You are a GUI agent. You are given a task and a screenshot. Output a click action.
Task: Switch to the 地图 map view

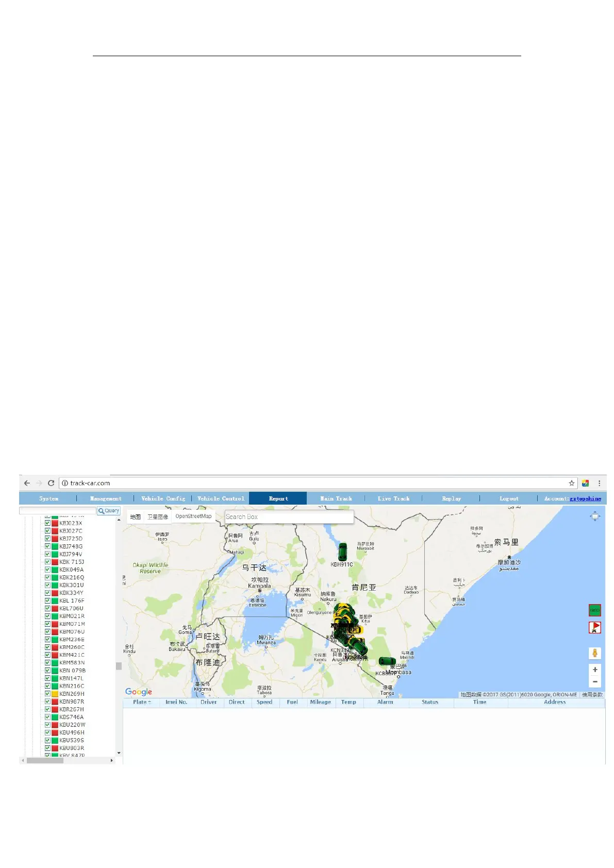pyautogui.click(x=135, y=516)
